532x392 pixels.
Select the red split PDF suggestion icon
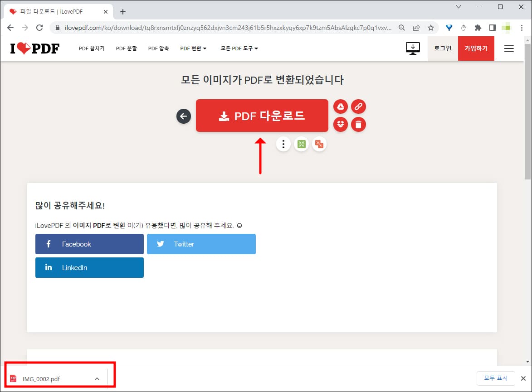tap(319, 144)
